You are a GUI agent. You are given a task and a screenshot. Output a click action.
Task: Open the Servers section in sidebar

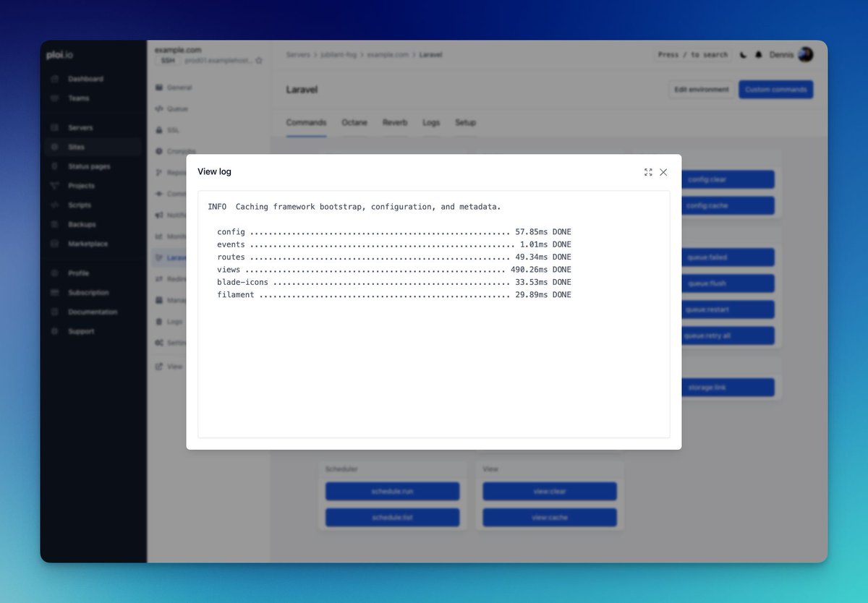pos(80,128)
